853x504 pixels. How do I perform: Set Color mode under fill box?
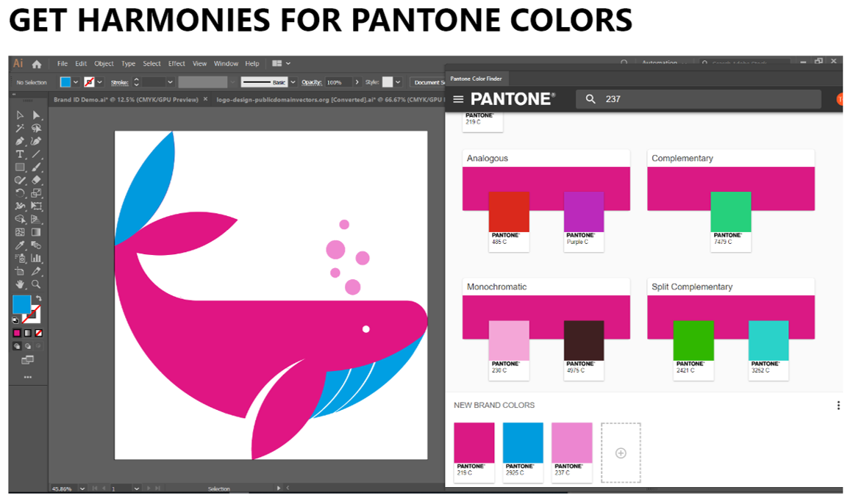coord(17,333)
